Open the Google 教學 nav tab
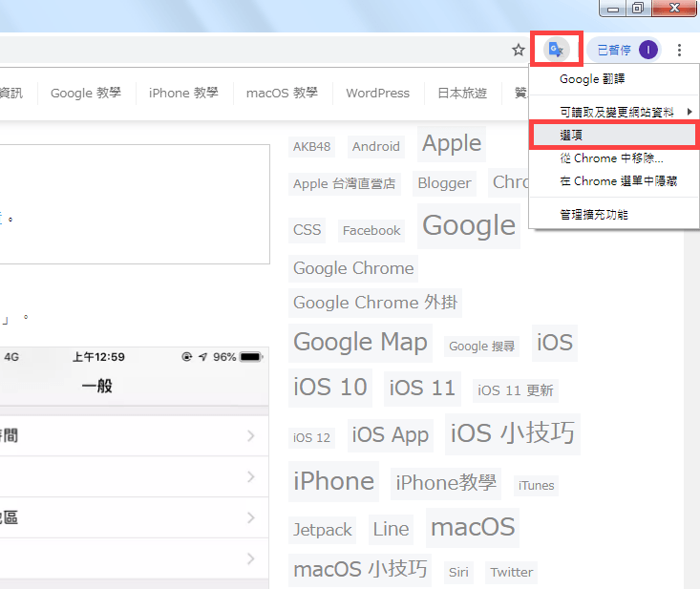The width and height of the screenshot is (700, 589). [86, 93]
